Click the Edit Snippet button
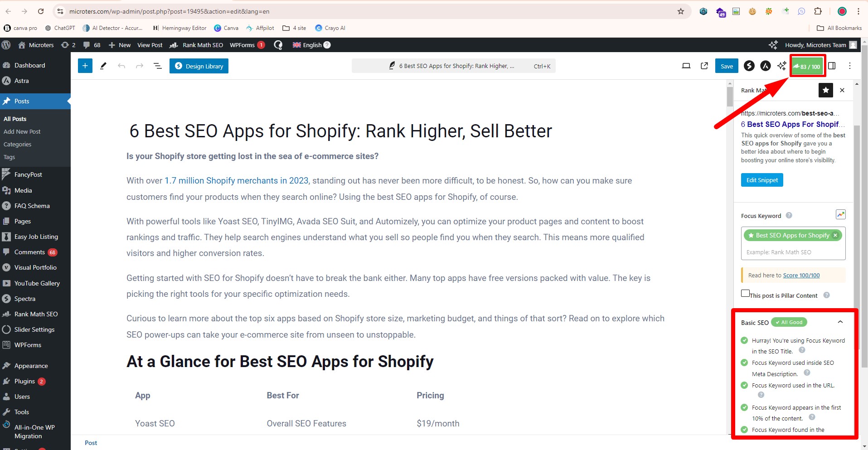 click(762, 180)
